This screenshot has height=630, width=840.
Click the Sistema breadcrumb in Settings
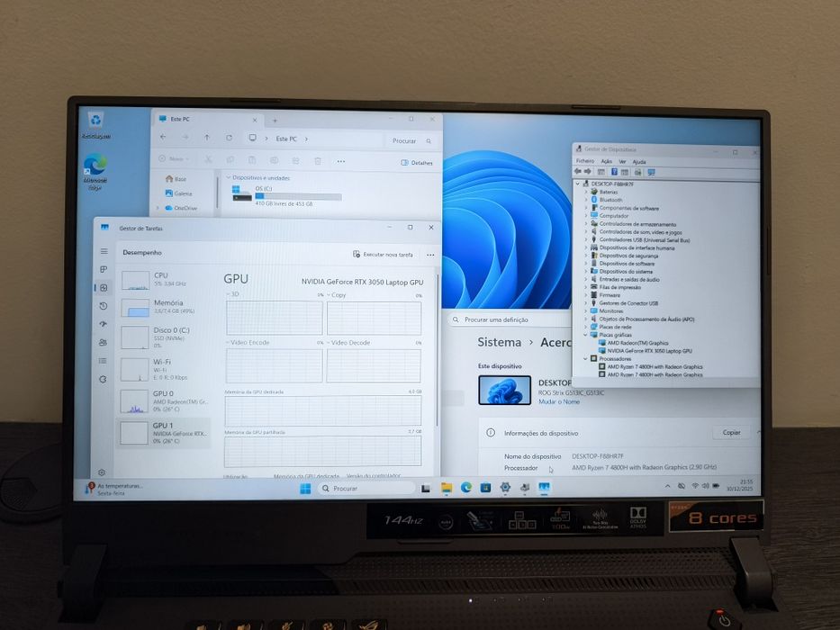coord(500,342)
